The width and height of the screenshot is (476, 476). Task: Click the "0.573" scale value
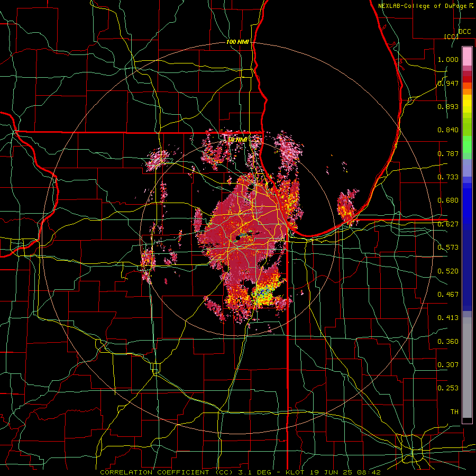[x=448, y=248]
